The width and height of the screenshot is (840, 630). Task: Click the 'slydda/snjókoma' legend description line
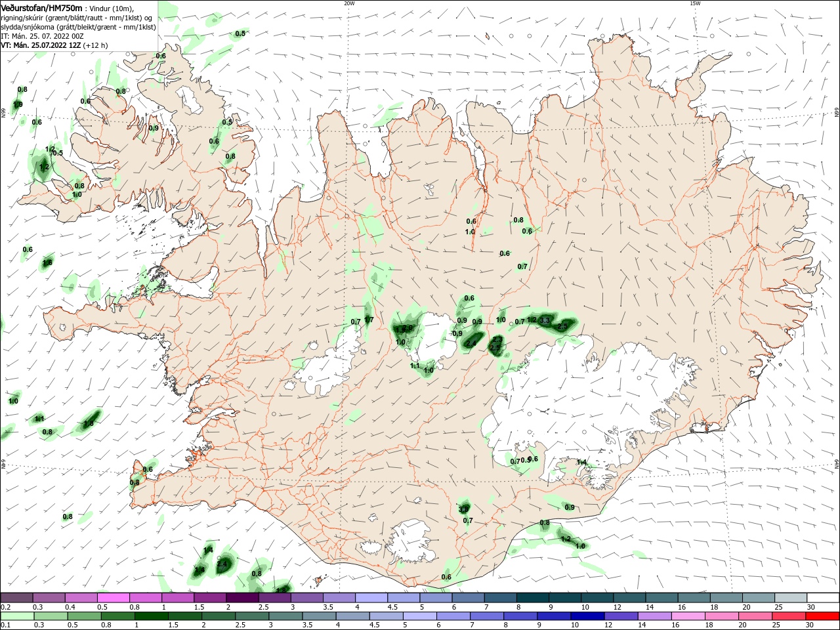78,27
